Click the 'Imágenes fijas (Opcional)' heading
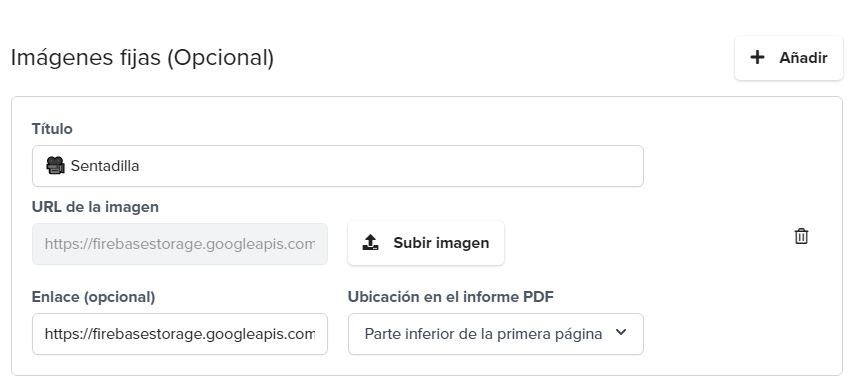 [142, 58]
